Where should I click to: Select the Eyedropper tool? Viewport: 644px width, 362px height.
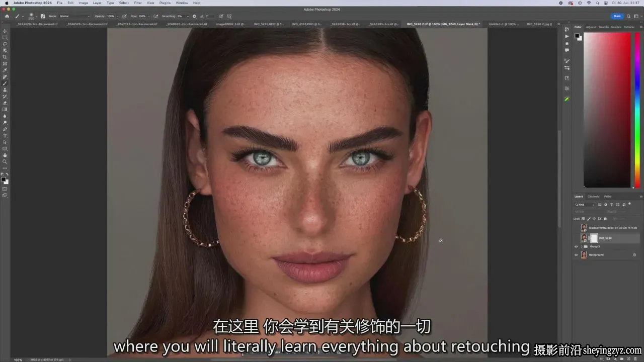click(x=5, y=70)
